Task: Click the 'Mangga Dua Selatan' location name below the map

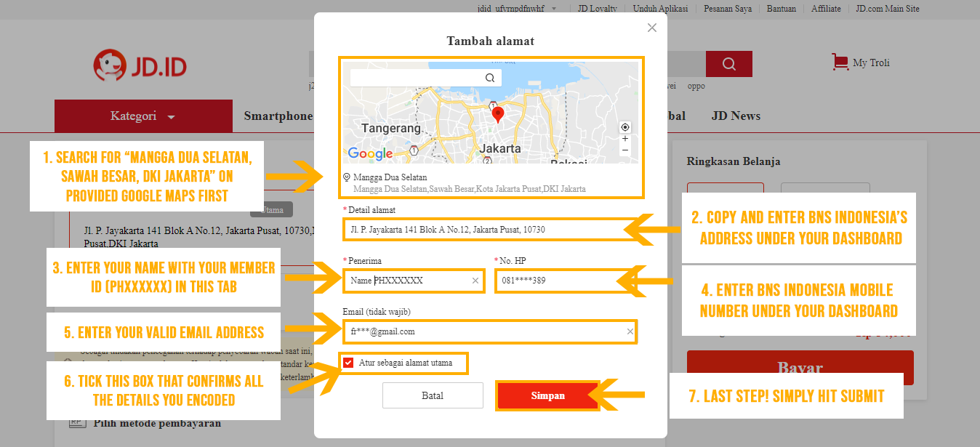Action: tap(390, 177)
